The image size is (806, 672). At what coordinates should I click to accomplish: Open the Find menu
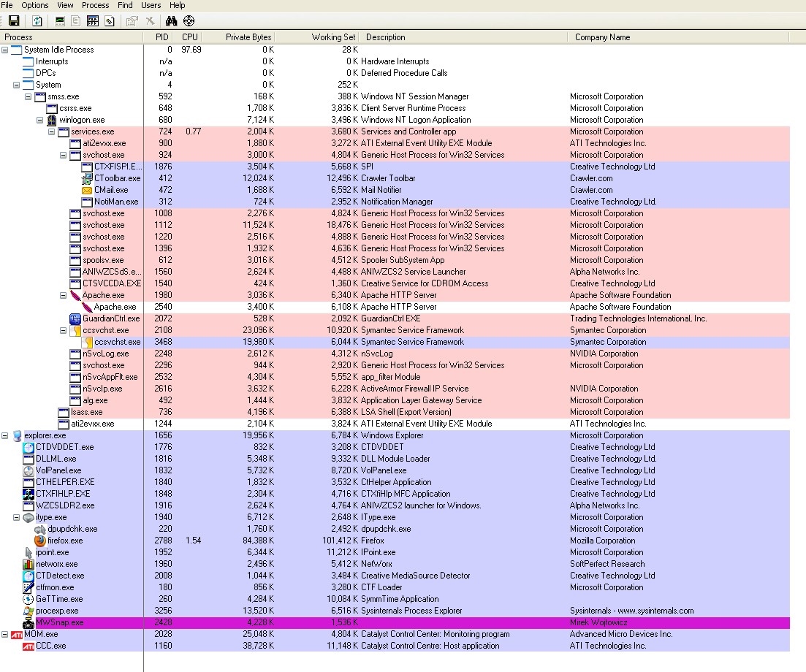[125, 5]
